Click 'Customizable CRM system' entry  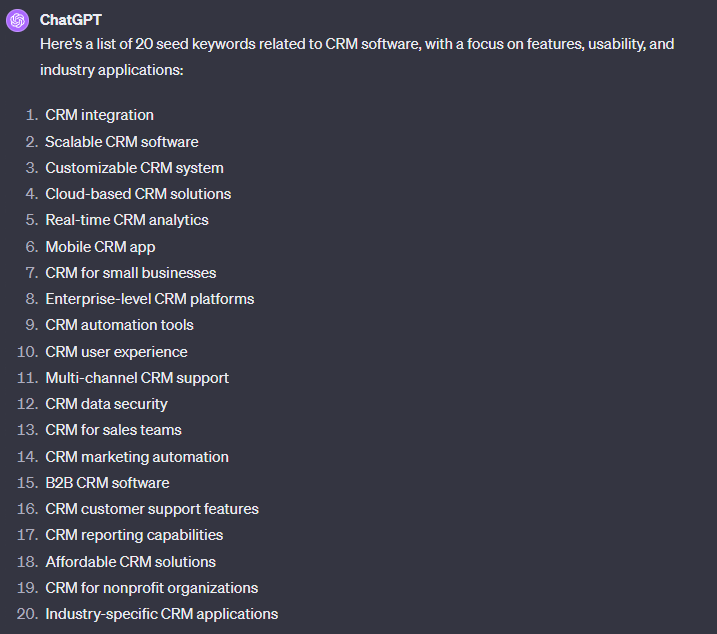[x=134, y=168]
